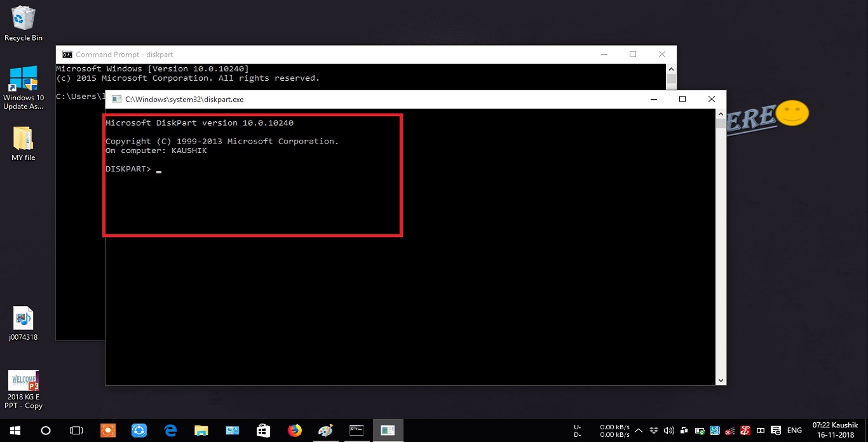Click the diskpart window scrollbar up arrow

pyautogui.click(x=721, y=114)
